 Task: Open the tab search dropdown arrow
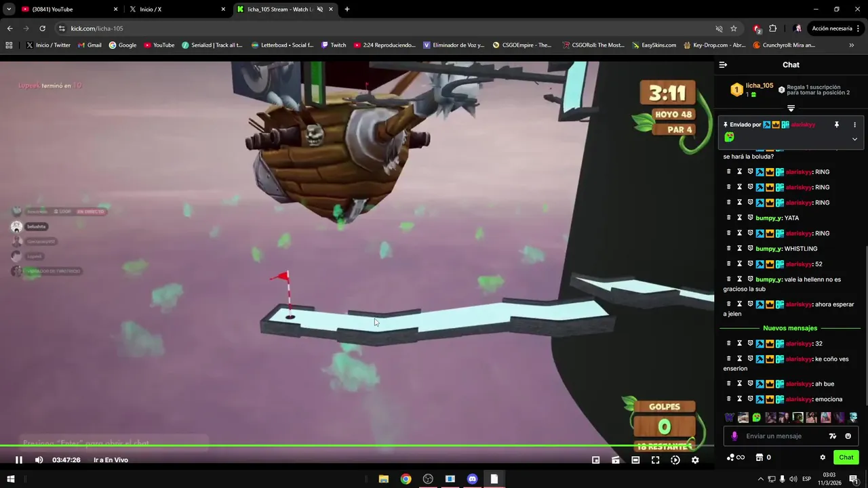[x=8, y=9]
